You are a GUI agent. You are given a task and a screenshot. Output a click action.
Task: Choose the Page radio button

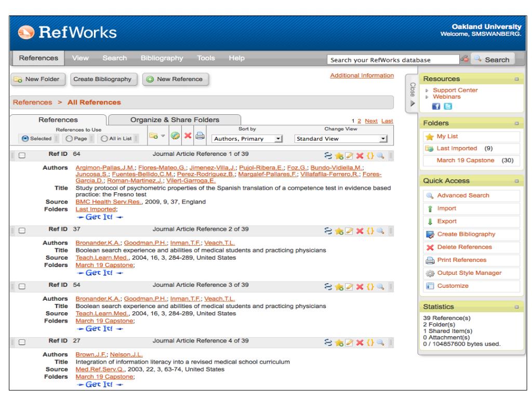pos(69,138)
